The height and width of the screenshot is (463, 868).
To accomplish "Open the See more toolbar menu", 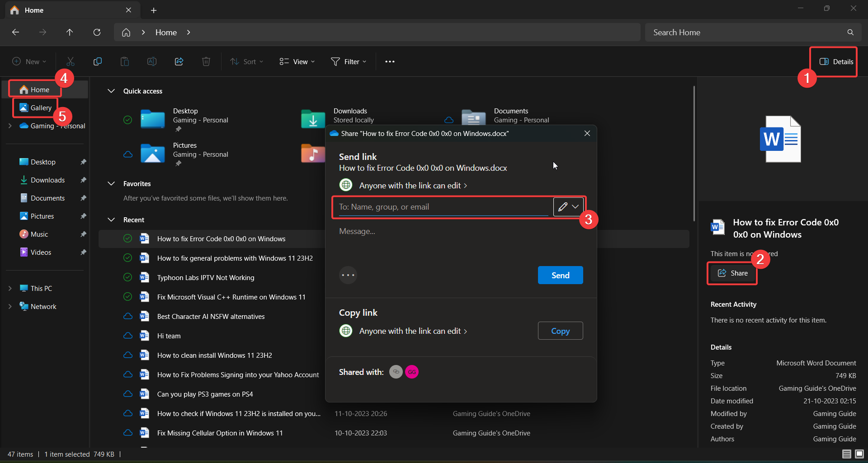I will tap(390, 61).
